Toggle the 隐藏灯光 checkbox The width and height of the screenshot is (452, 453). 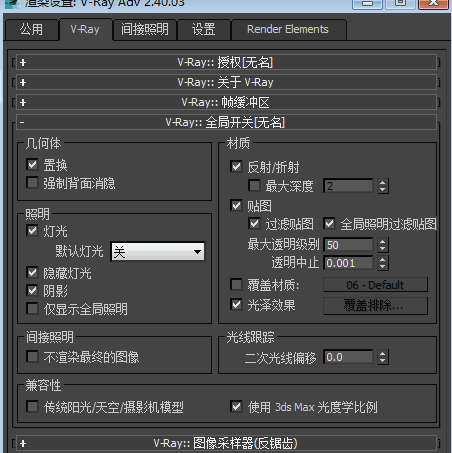(32, 272)
